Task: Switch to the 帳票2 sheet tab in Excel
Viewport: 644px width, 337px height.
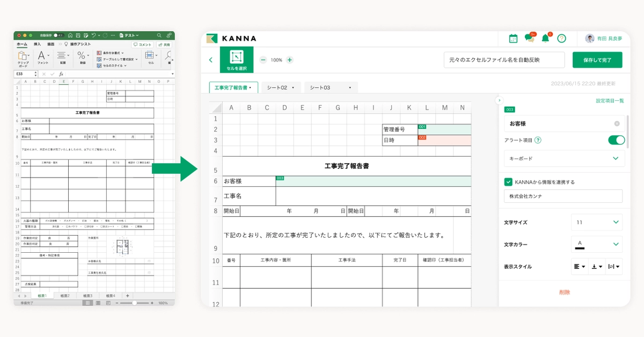Action: [65, 296]
